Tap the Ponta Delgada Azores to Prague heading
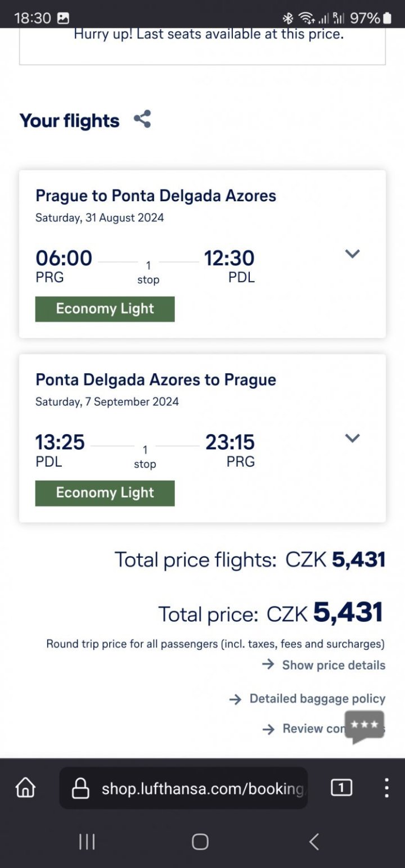 (156, 379)
